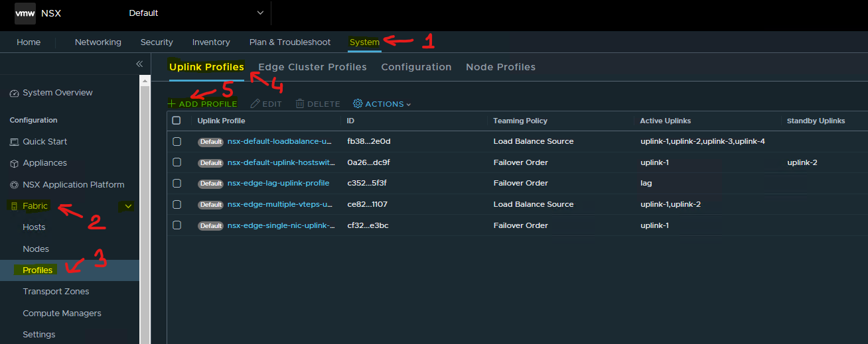Select Profiles under Fabric
868x344 pixels.
click(38, 270)
